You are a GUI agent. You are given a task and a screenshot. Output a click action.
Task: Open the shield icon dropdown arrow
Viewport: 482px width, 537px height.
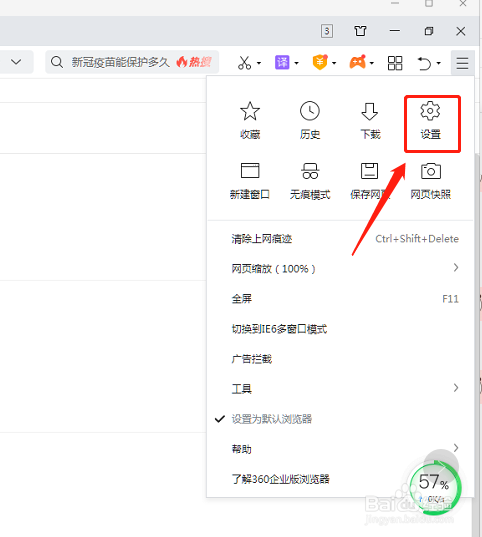coord(334,63)
